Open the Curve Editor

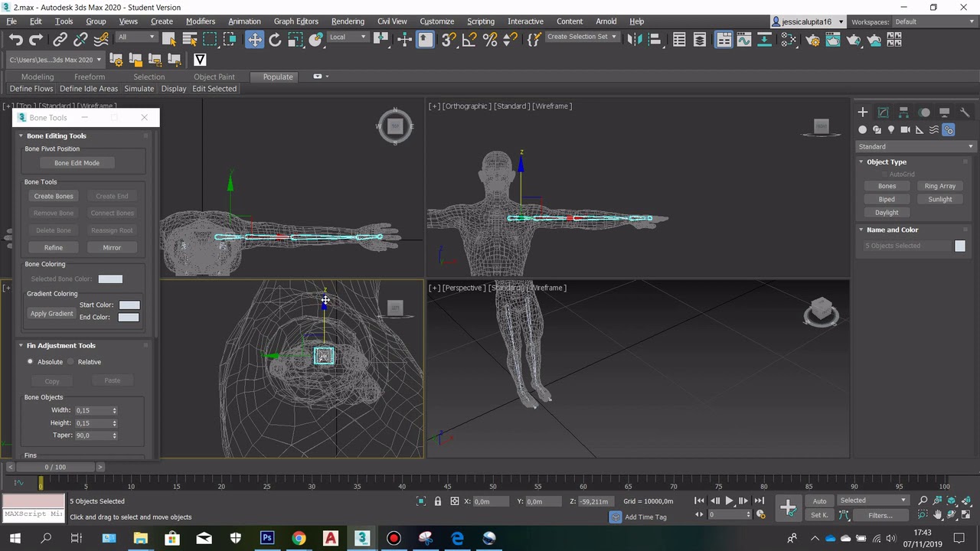[744, 40]
